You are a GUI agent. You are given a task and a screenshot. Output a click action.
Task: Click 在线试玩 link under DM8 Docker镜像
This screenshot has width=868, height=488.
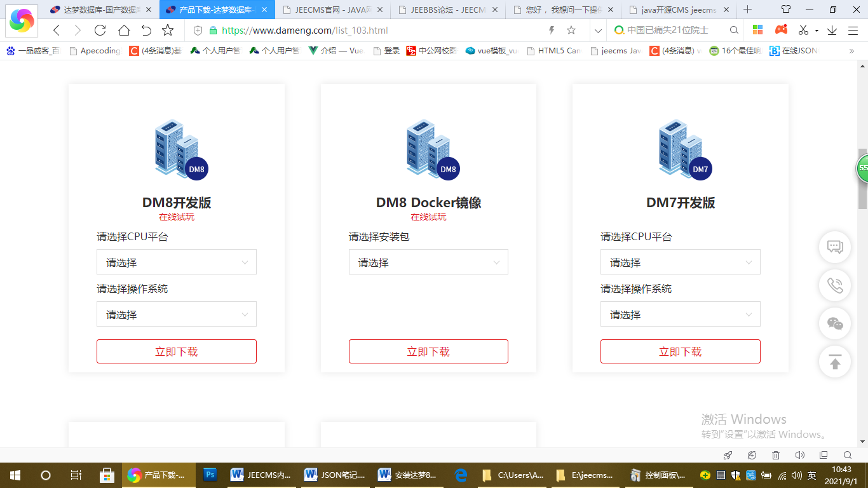pos(428,217)
